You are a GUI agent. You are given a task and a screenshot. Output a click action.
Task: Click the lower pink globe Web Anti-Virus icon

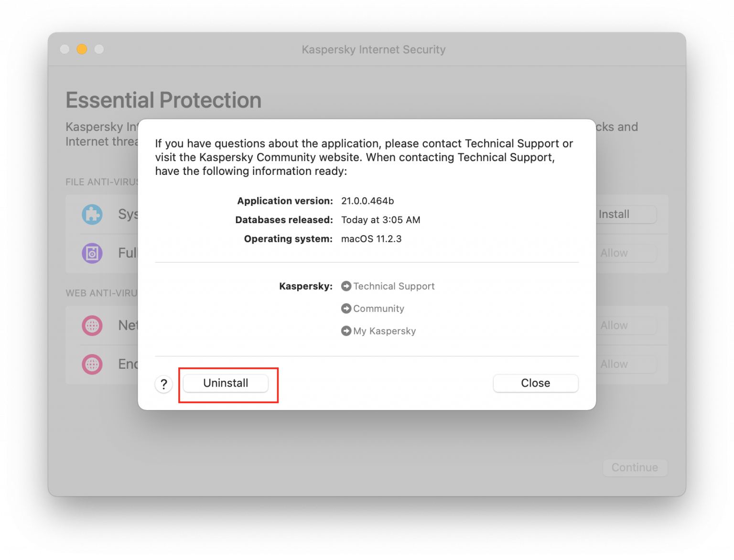click(x=92, y=364)
